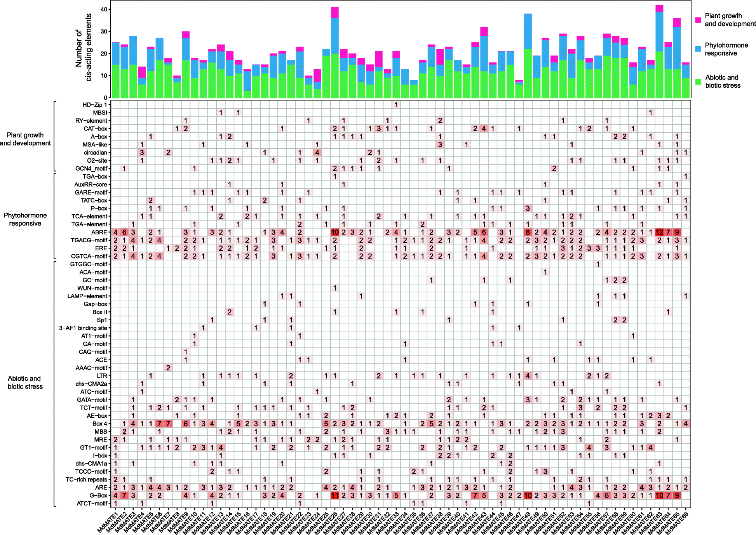
Task: Click the 'WUN-motif' row label
Action: tap(92, 288)
